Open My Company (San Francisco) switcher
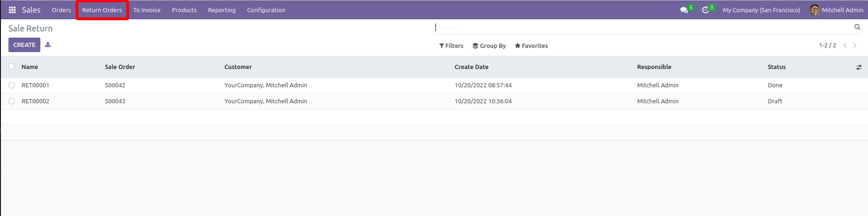 761,10
